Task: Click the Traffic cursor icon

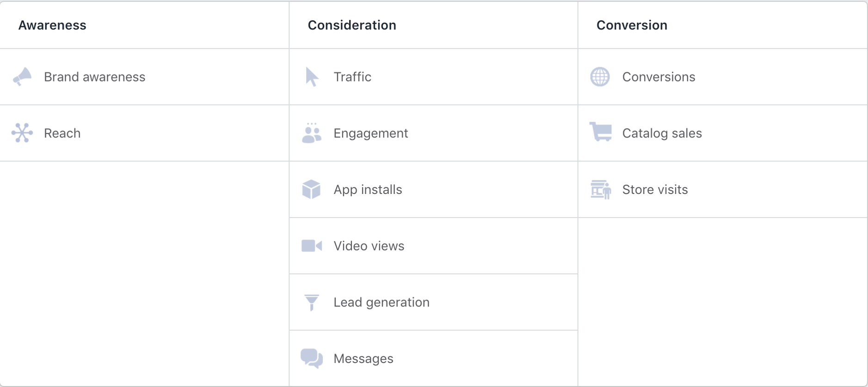Action: pos(312,77)
